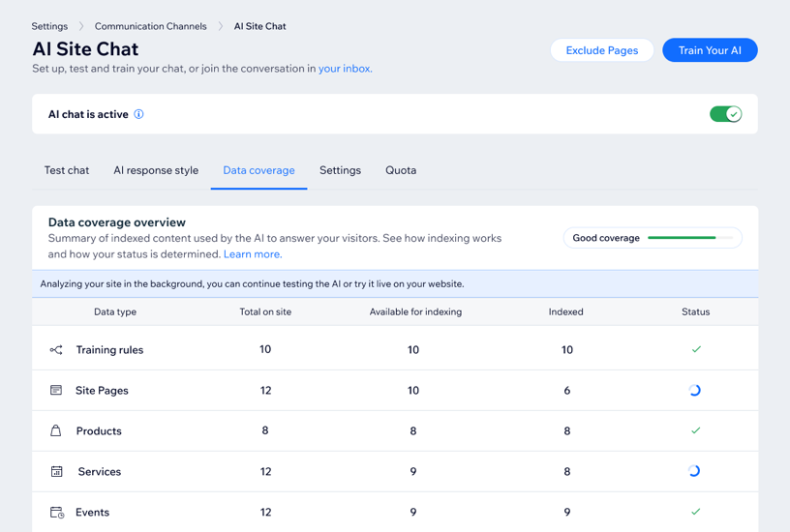Click the Exclude Pages button
The image size is (790, 532).
coord(601,50)
